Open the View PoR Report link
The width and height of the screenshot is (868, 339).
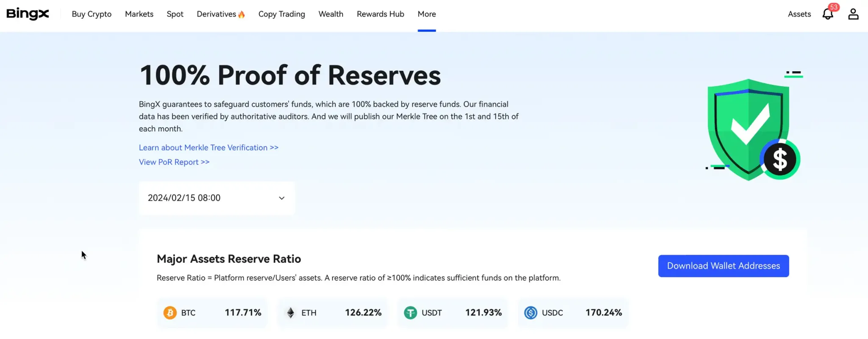pos(174,162)
